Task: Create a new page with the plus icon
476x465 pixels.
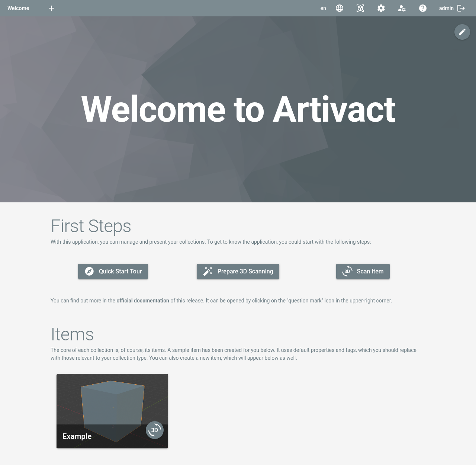Action: click(51, 8)
